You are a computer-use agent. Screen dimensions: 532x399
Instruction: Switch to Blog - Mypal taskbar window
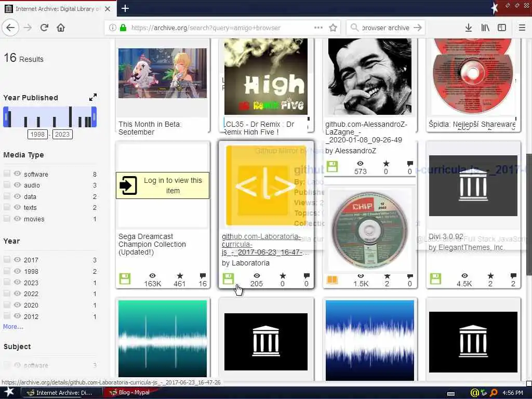coord(129,393)
